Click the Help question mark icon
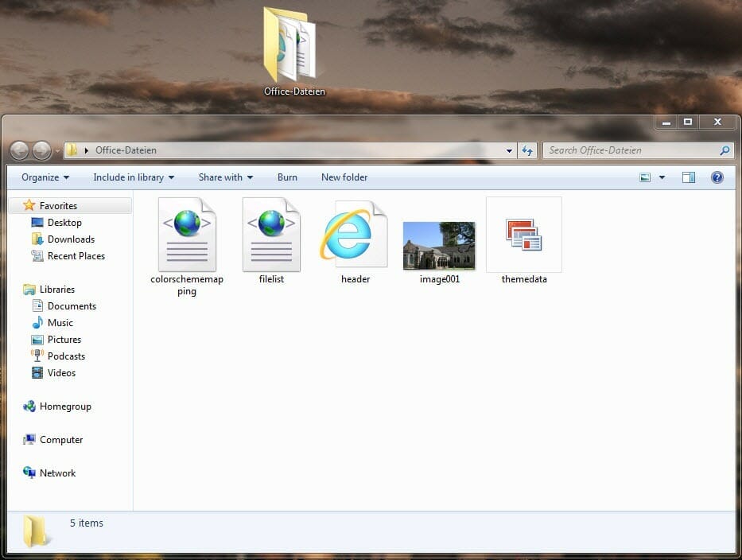This screenshot has width=742, height=560. pyautogui.click(x=717, y=177)
